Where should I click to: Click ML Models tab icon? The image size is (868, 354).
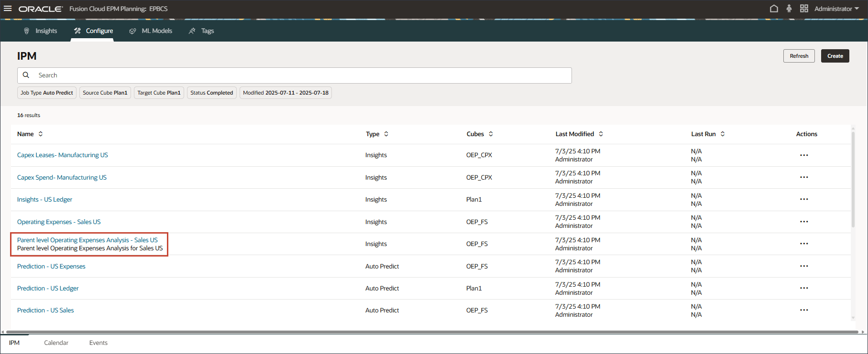(132, 31)
